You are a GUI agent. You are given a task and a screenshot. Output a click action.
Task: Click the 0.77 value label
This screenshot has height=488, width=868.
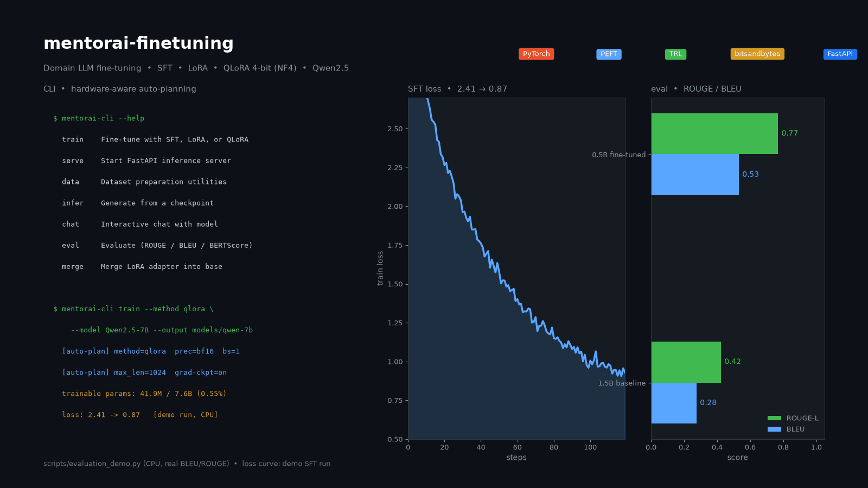tap(789, 133)
